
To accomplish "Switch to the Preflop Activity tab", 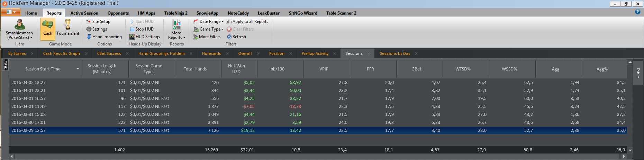I will (x=315, y=53).
